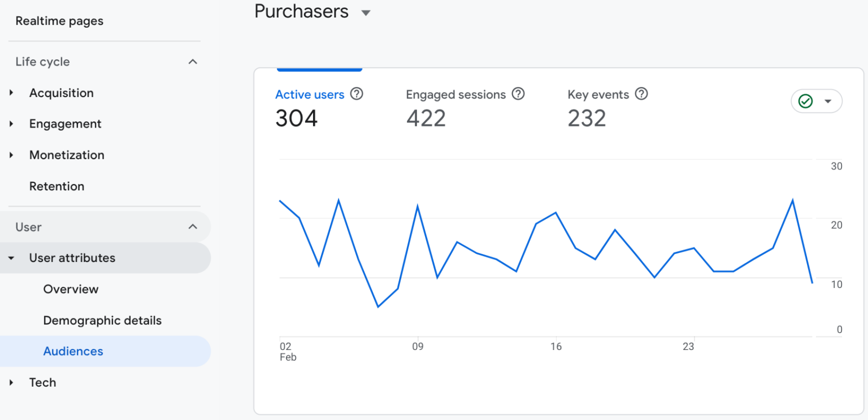Go to User attributes Overview
Viewport: 868px width, 420px height.
click(71, 289)
